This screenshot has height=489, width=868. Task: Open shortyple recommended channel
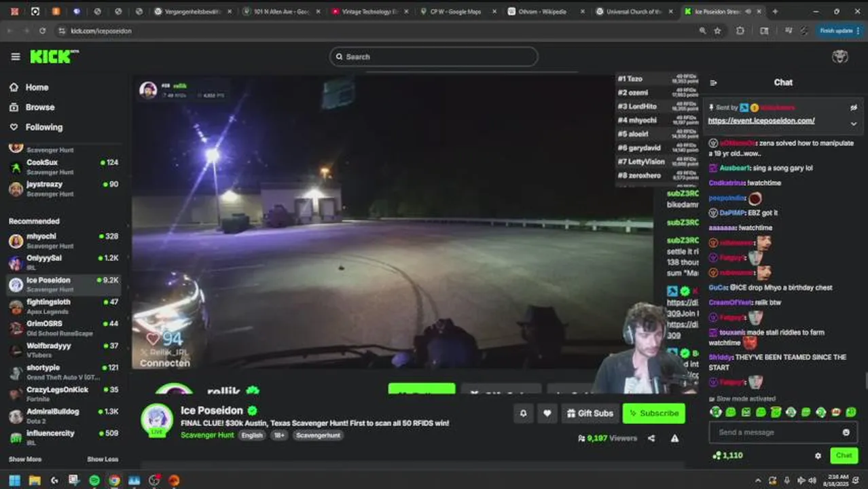64,372
